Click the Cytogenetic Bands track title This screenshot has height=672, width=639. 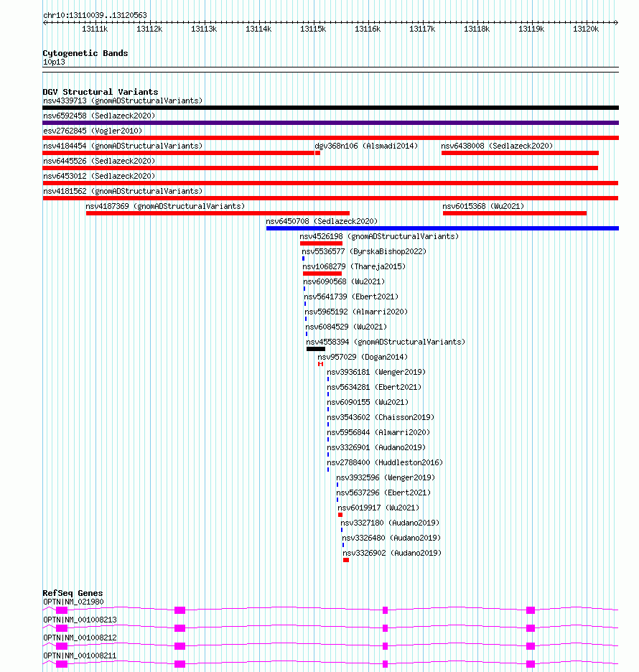[85, 53]
